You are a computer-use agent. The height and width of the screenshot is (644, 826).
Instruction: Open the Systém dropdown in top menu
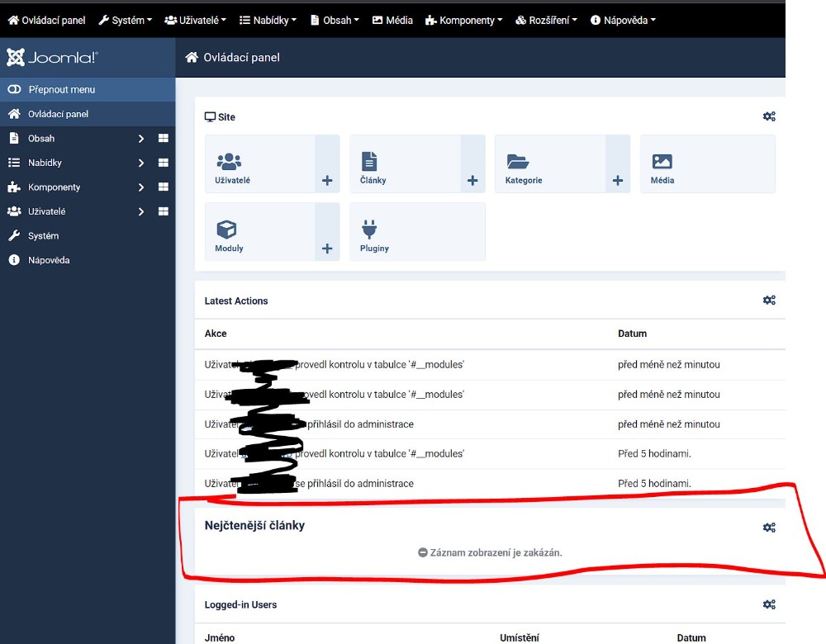126,20
